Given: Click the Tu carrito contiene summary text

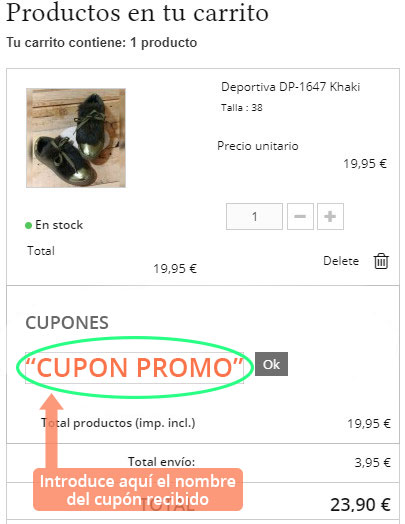Looking at the screenshot, I should click(102, 43).
